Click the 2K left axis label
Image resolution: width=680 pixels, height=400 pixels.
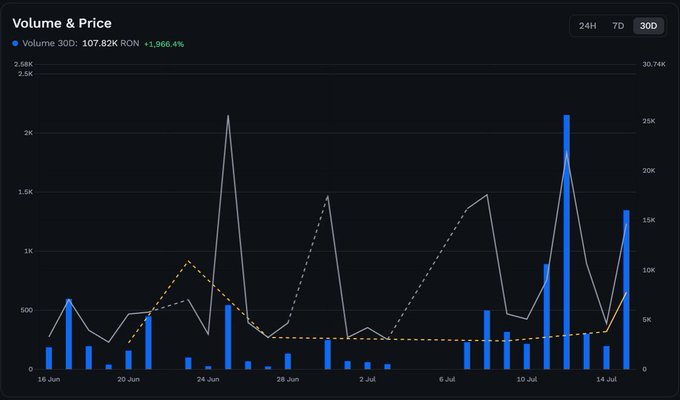29,133
